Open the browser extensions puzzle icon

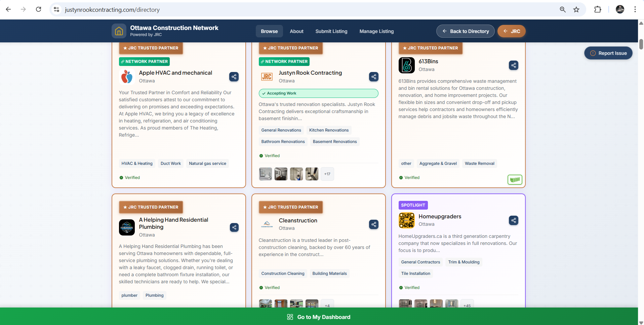coord(598,9)
